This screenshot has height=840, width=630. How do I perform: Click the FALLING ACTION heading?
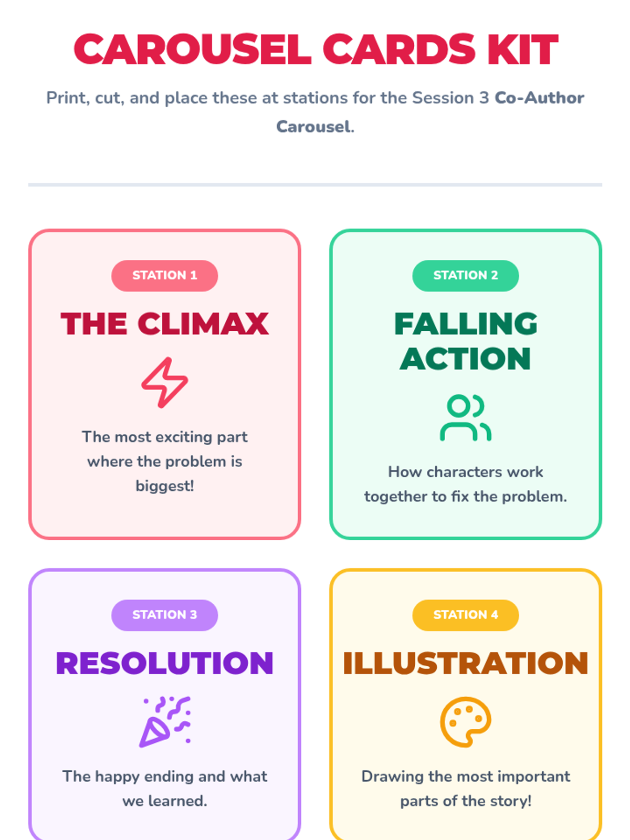pyautogui.click(x=465, y=341)
